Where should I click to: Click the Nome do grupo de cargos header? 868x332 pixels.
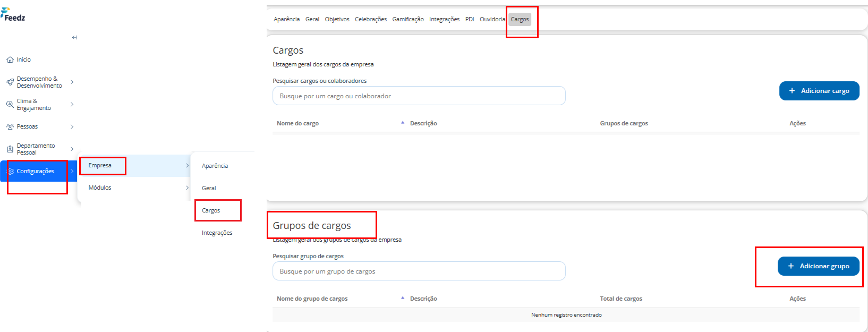[312, 299]
